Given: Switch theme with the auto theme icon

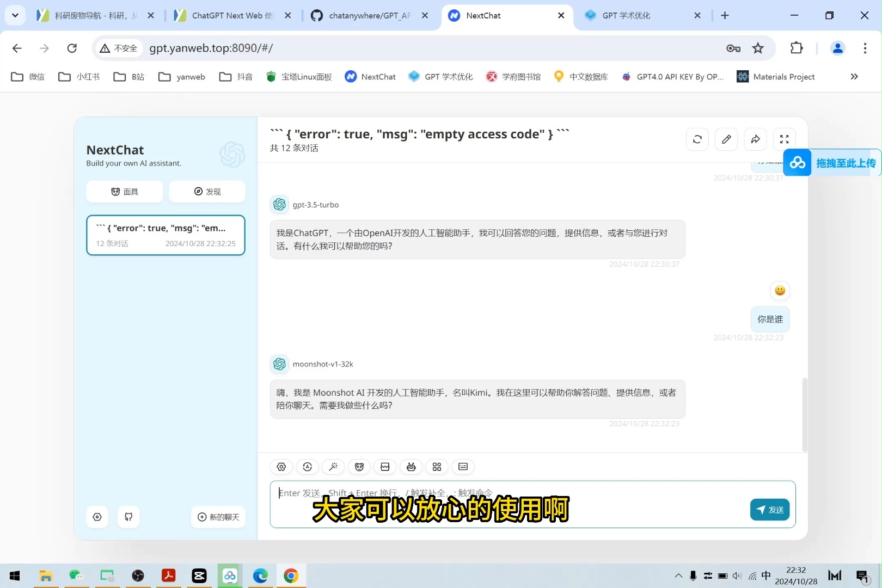Looking at the screenshot, I should click(x=308, y=467).
